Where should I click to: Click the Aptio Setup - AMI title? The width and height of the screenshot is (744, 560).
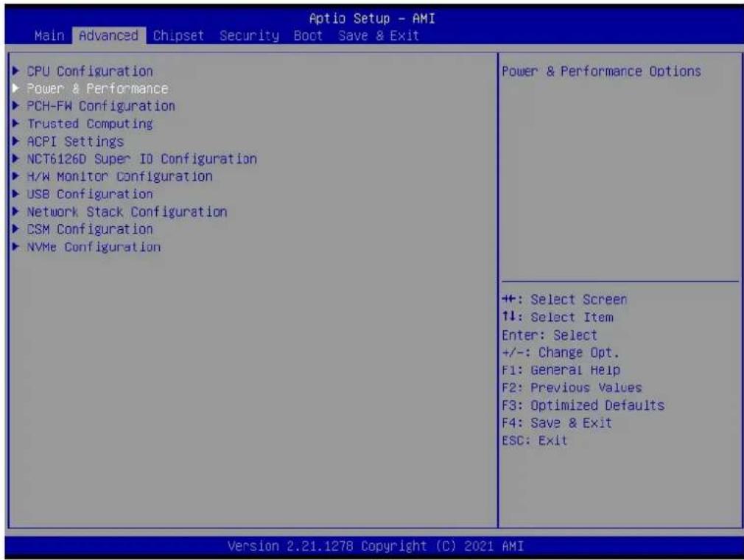pyautogui.click(x=372, y=18)
